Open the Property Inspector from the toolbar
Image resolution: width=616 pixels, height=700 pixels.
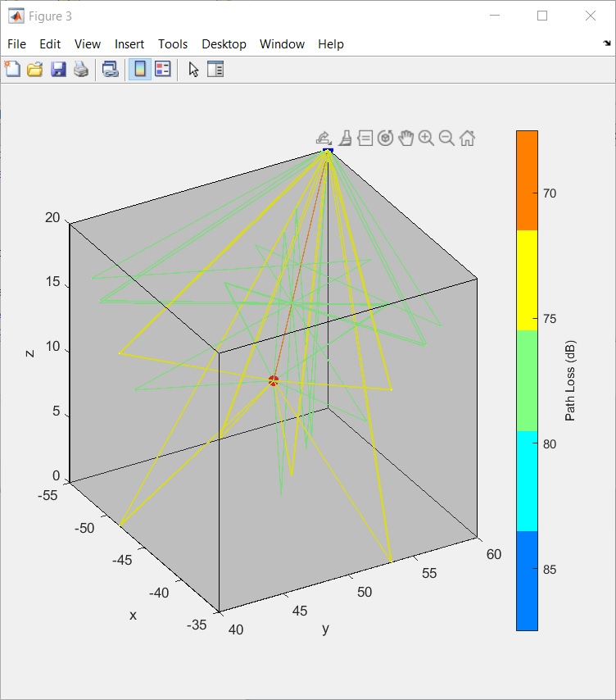(215, 70)
